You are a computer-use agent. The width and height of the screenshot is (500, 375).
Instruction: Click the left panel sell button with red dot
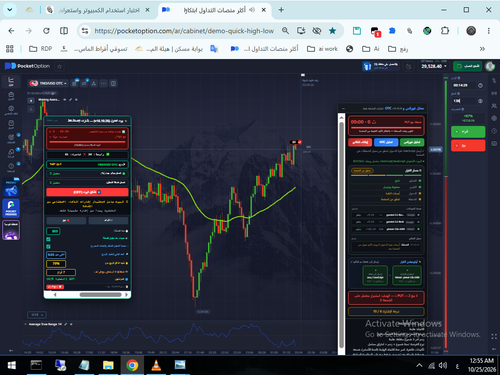66,220
